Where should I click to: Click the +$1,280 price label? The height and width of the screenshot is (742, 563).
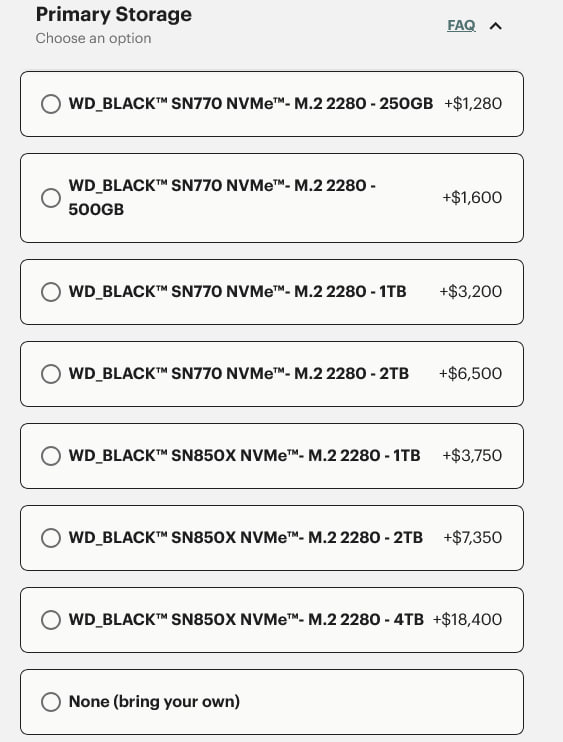pyautogui.click(x=473, y=104)
